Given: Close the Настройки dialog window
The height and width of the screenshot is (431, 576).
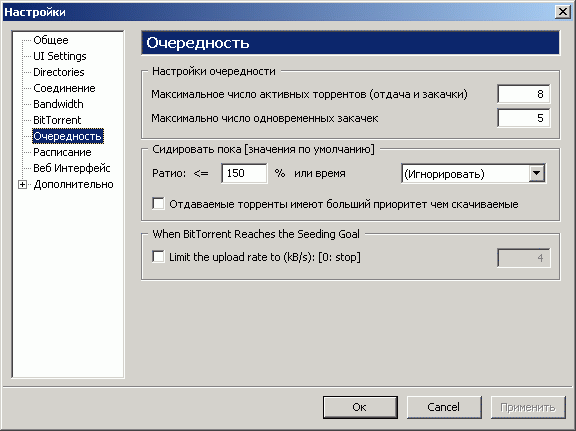Looking at the screenshot, I should (562, 12).
